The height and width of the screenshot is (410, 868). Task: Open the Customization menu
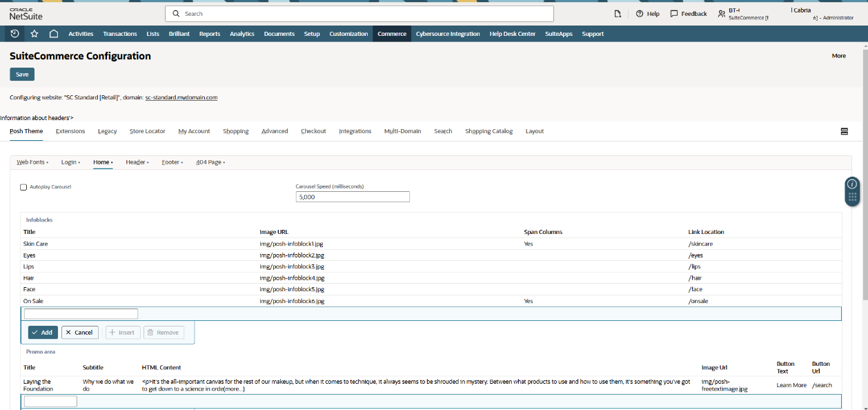tap(348, 34)
